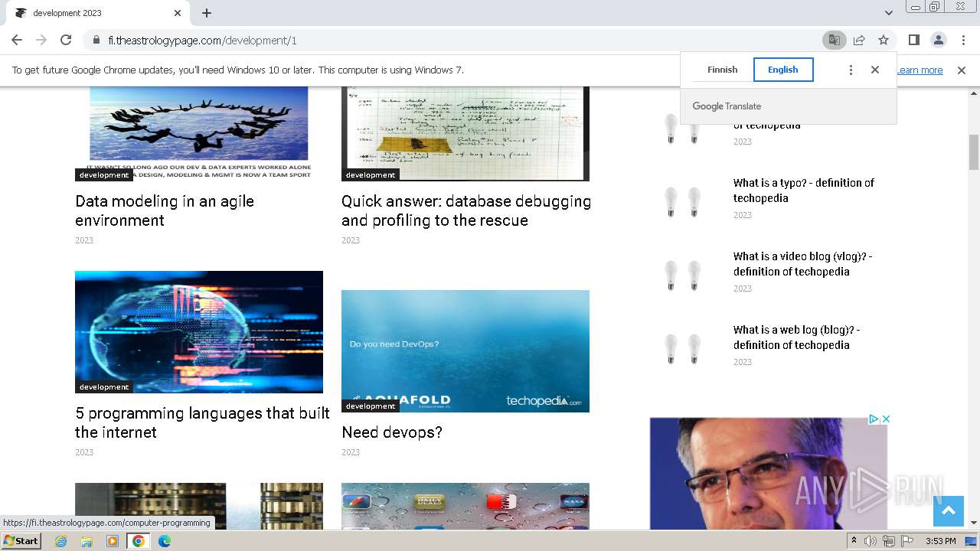980x551 pixels.
Task: Click the Action Center flag icon
Action: coord(907,541)
